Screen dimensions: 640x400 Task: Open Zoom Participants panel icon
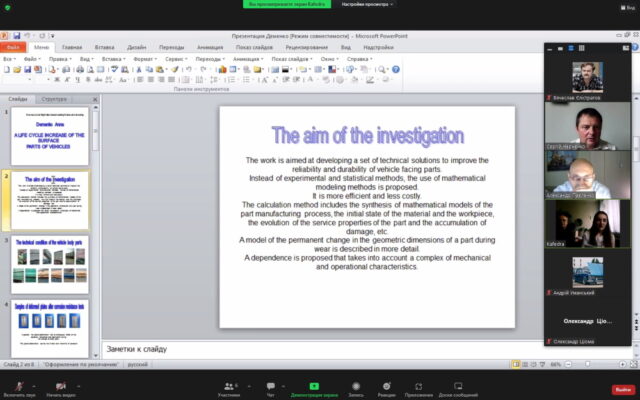[229, 389]
